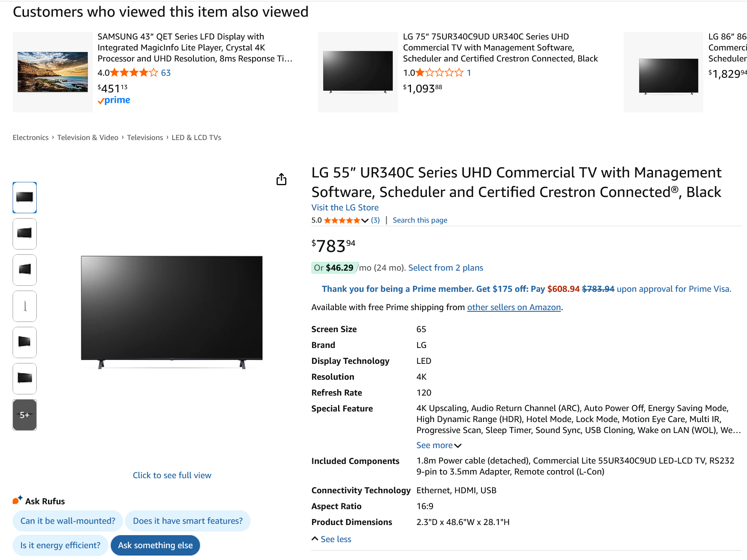The image size is (747, 560).
Task: Collapse details with See less
Action: point(331,539)
